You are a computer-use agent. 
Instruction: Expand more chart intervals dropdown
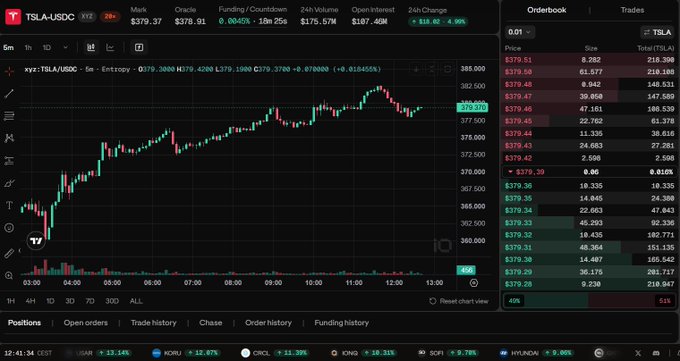pyautogui.click(x=65, y=48)
